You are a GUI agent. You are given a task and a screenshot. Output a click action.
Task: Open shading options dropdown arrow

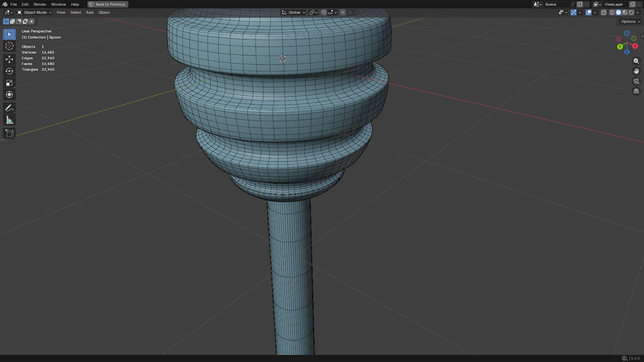[x=638, y=12]
